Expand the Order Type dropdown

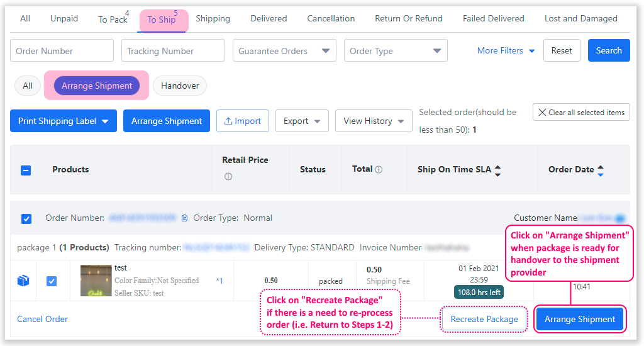[396, 51]
